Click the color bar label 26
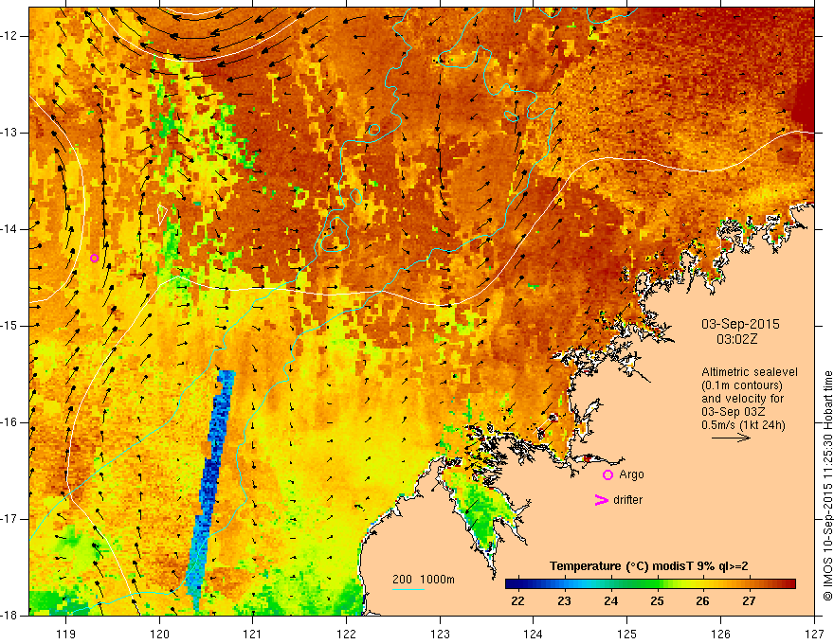 [702, 601]
